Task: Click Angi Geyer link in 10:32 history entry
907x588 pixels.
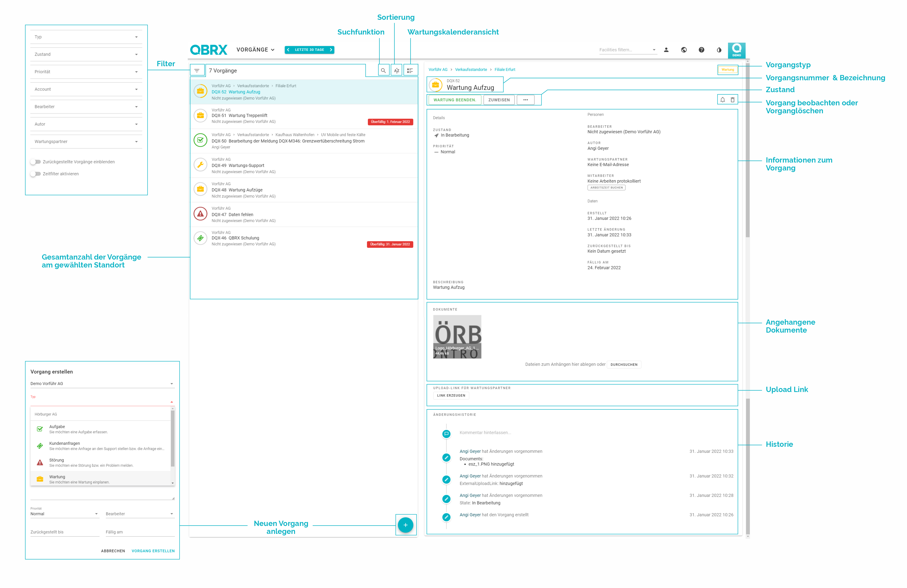Action: [470, 476]
